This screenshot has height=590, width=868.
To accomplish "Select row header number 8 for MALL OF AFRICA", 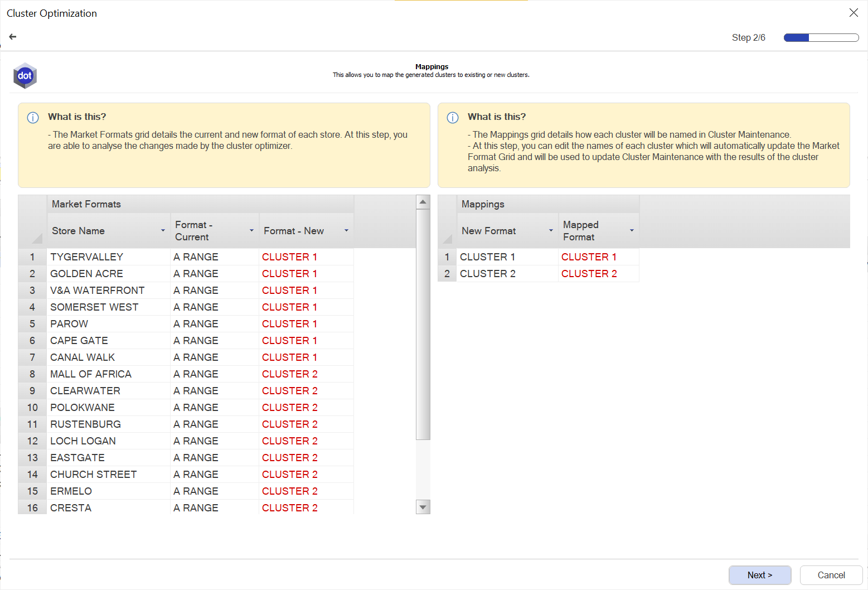I will (32, 374).
